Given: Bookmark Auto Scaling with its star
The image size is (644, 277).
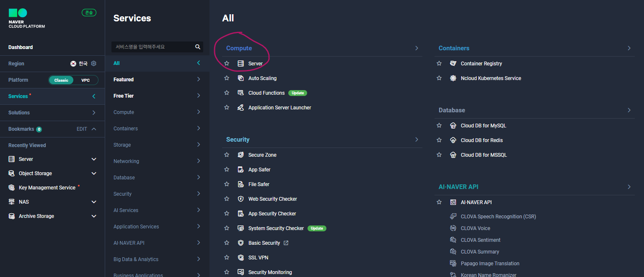Looking at the screenshot, I should pyautogui.click(x=227, y=78).
